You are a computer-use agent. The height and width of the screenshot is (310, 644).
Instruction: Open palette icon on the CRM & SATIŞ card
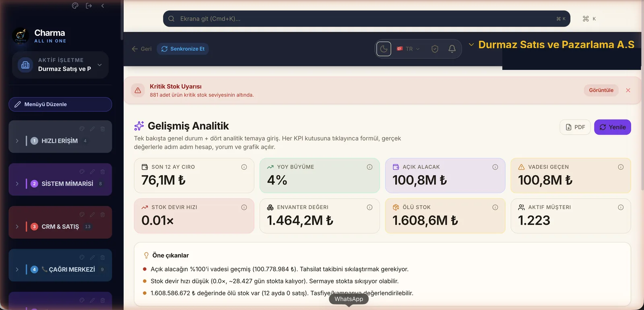click(82, 215)
